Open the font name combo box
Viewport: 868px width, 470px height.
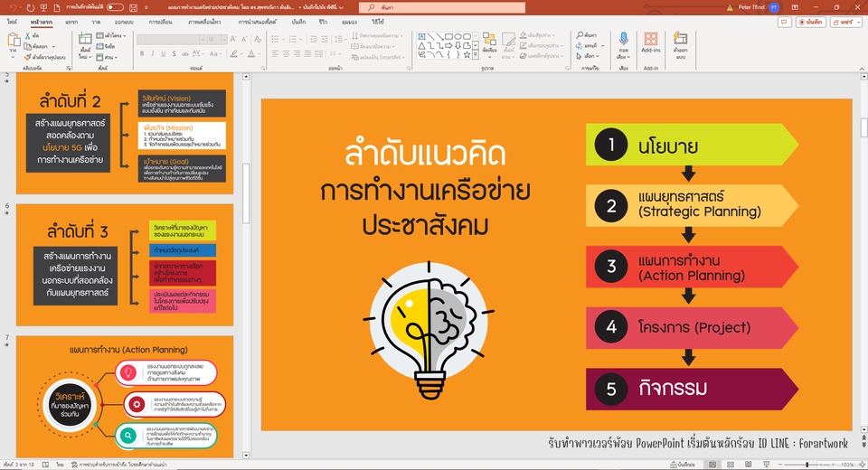pyautogui.click(x=171, y=39)
